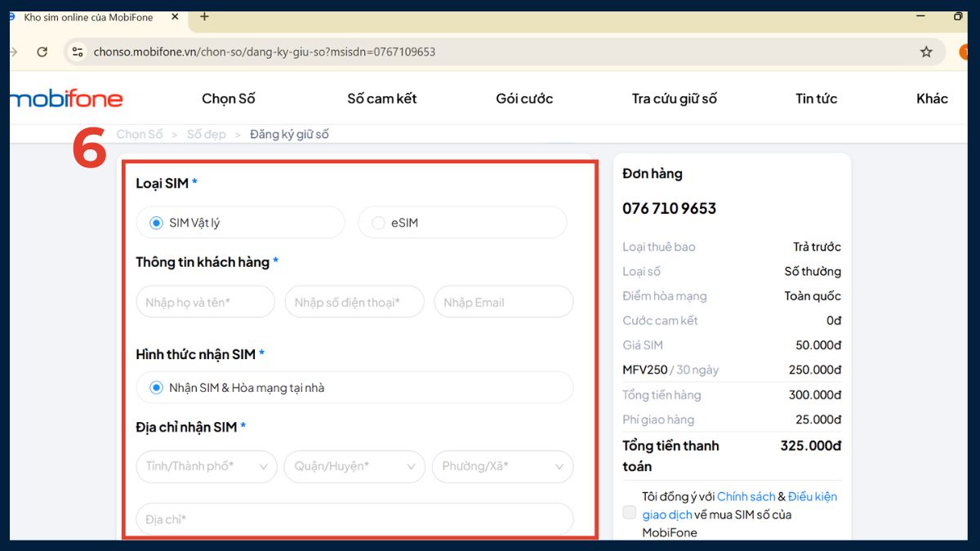Click the 50.000đ SIM price value
Screen dimensions: 980x551
tap(818, 345)
